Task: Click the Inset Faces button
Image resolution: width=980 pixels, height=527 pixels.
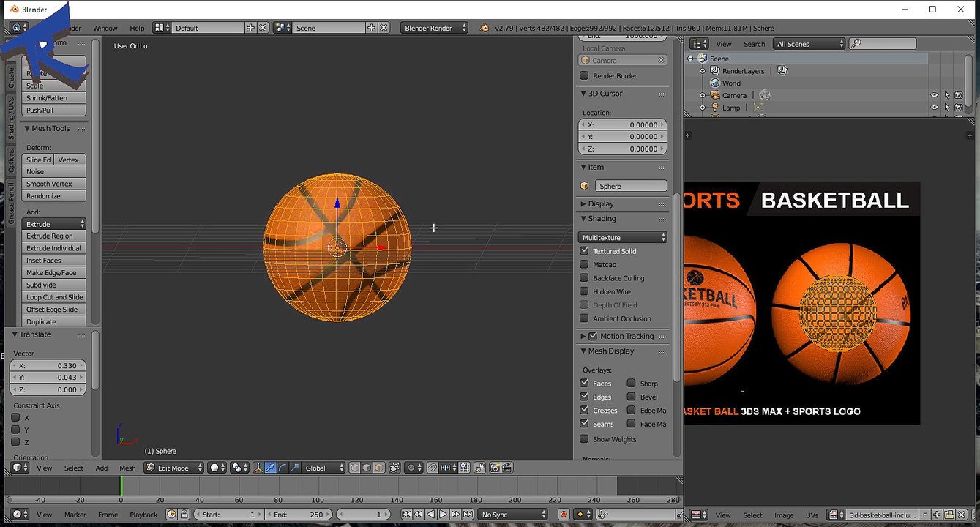Action: [53, 261]
